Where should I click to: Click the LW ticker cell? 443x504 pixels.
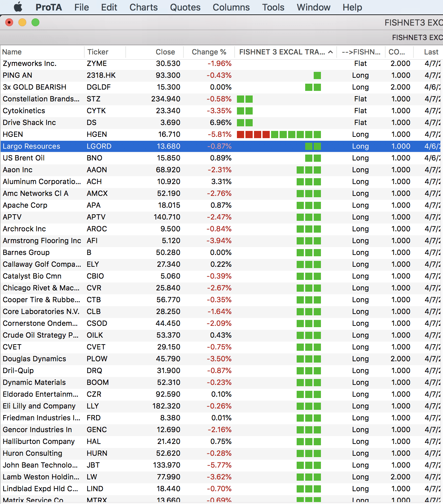[92, 477]
